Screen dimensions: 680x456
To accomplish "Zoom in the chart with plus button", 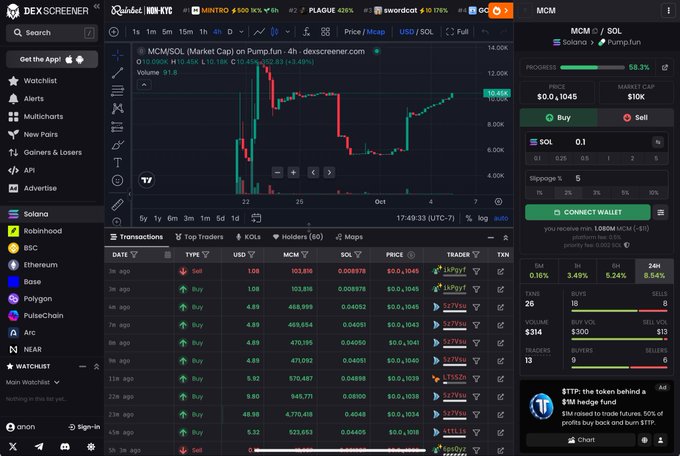I will point(293,172).
